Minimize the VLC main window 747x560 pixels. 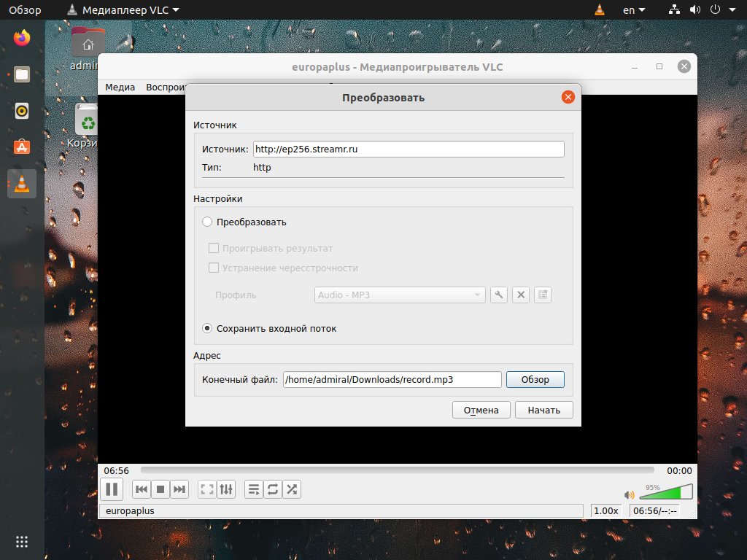(635, 66)
